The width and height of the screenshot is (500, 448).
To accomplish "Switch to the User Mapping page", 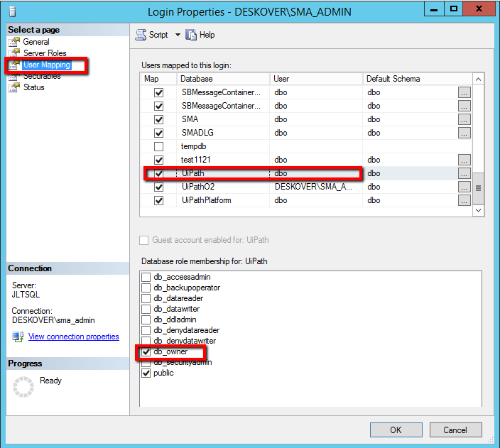I will pyautogui.click(x=46, y=65).
